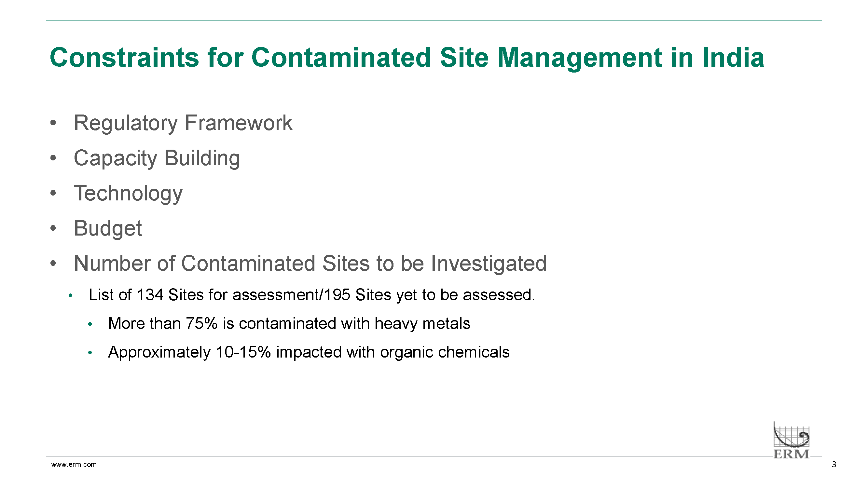Image resolution: width=868 pixels, height=488 pixels.
Task: Click the Regulatory Framework bullet text
Action: (x=183, y=124)
